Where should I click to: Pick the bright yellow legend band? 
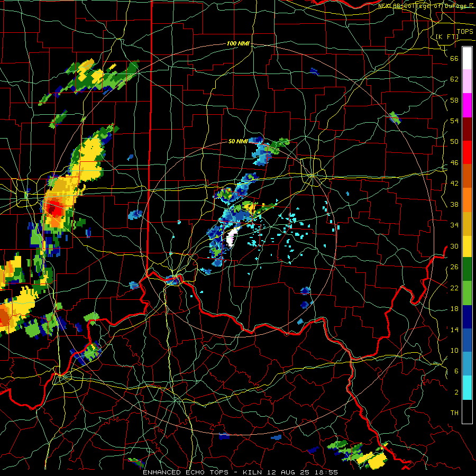[467, 246]
